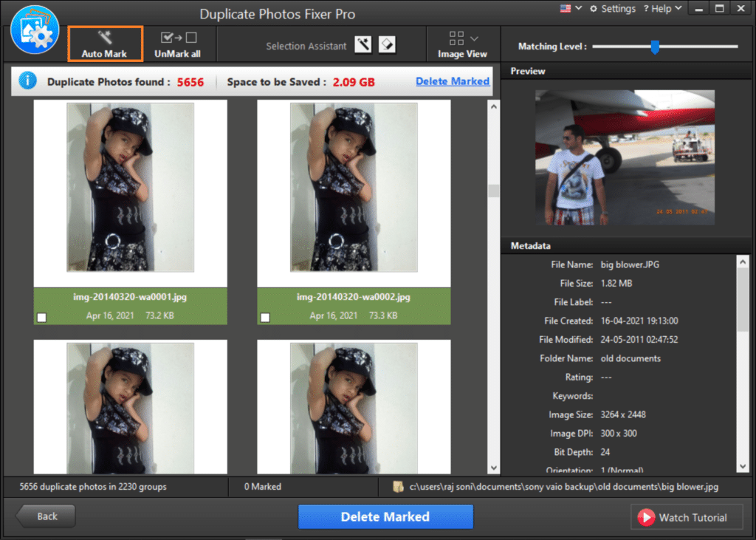Image resolution: width=756 pixels, height=540 pixels.
Task: Click the Preview panel header
Action: click(626, 71)
